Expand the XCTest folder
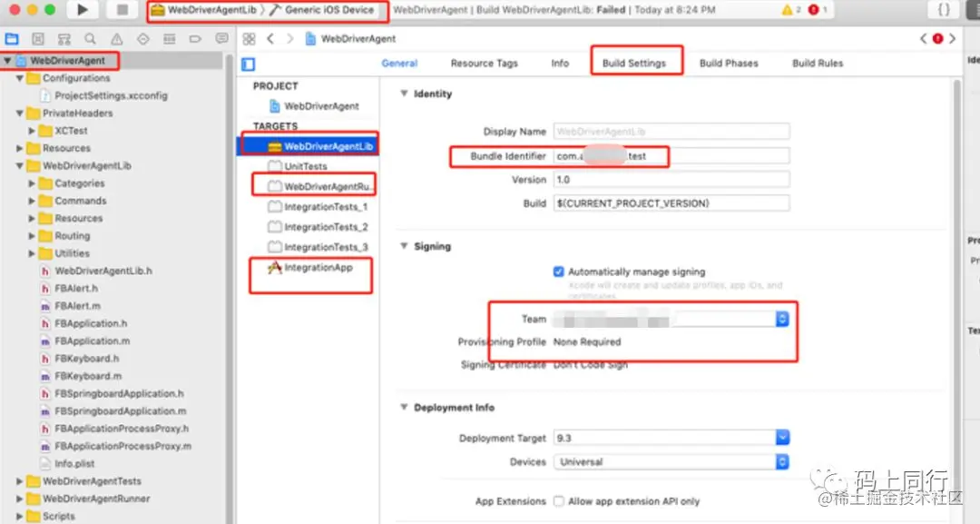980x524 pixels. (32, 131)
